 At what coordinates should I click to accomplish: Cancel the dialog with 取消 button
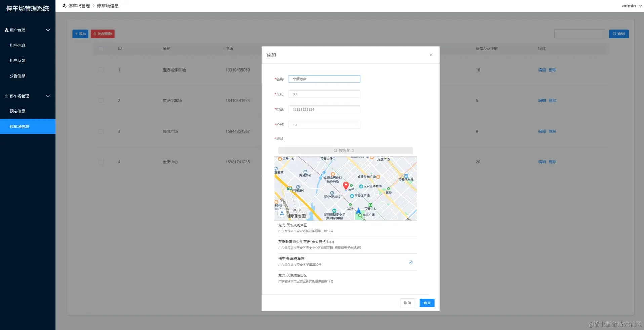(x=407, y=303)
